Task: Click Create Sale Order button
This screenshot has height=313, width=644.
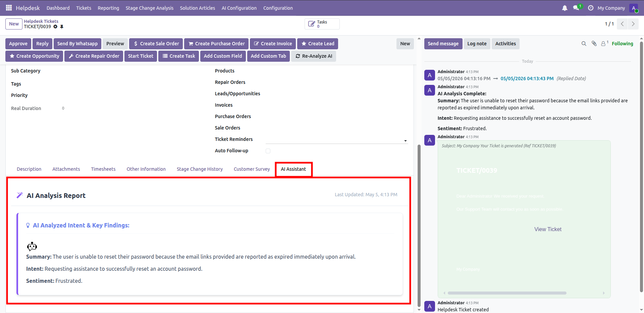Action: pos(156,44)
